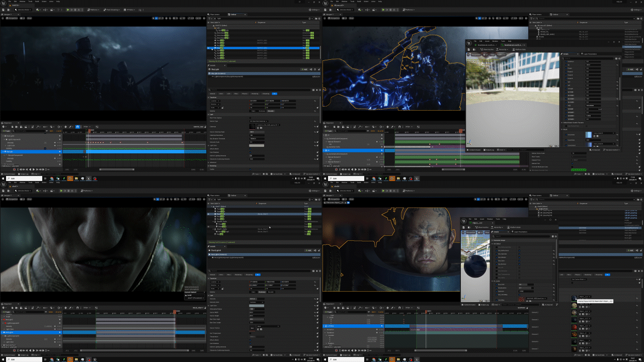Viewport: 644px width, 362px height.
Task: Toggle Use_Normal checkbox in sphere material window
Action: 519,264
